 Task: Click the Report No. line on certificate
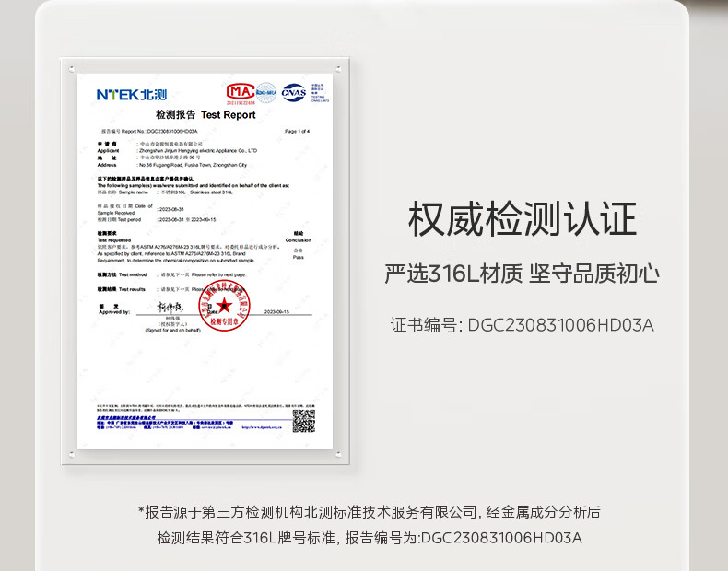pyautogui.click(x=149, y=132)
